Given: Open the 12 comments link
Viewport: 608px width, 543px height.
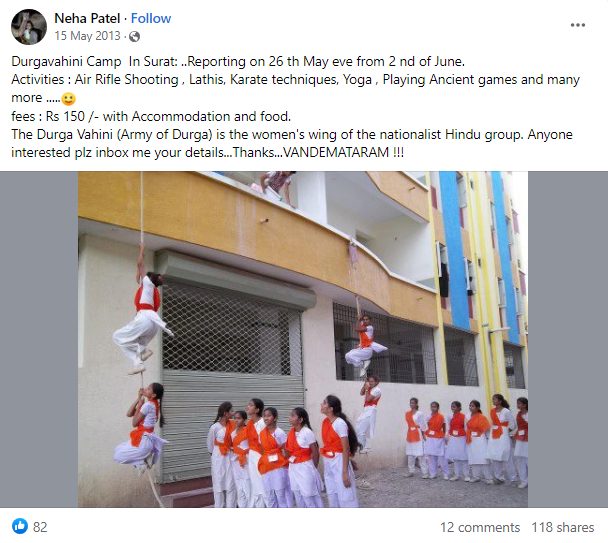Looking at the screenshot, I should pos(480,527).
